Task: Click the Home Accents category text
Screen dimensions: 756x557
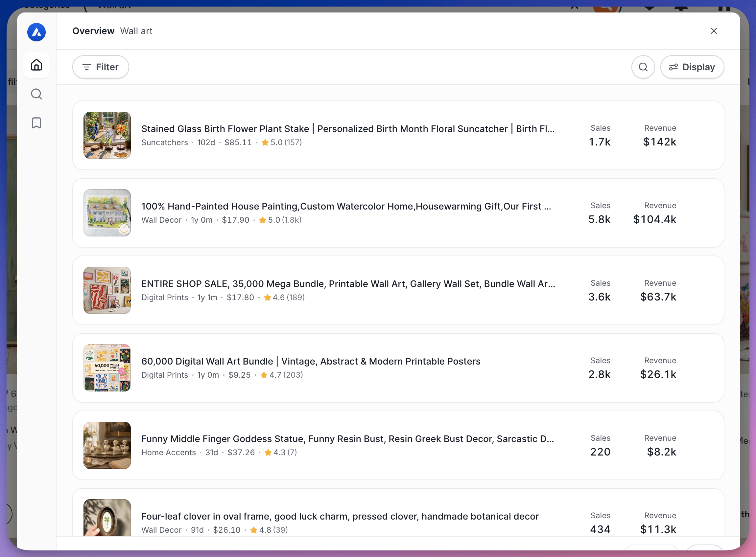Action: coord(169,453)
